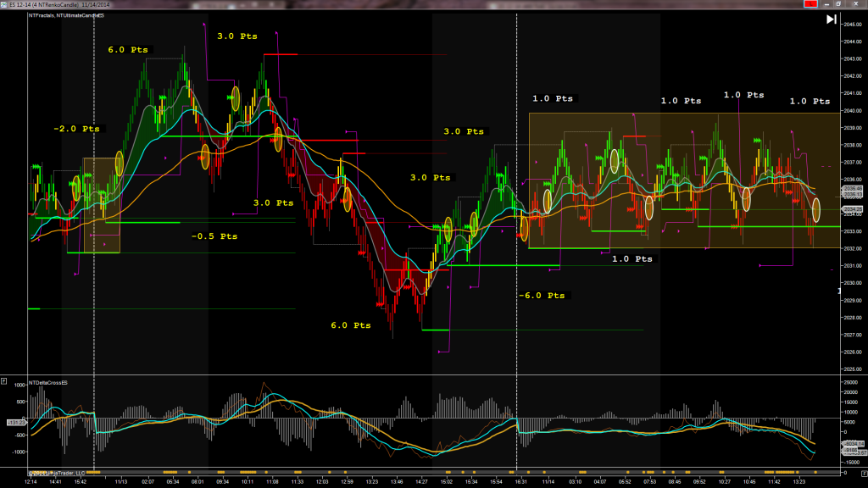
Task: Click the 2045.00 price axis label
Action: coord(853,25)
